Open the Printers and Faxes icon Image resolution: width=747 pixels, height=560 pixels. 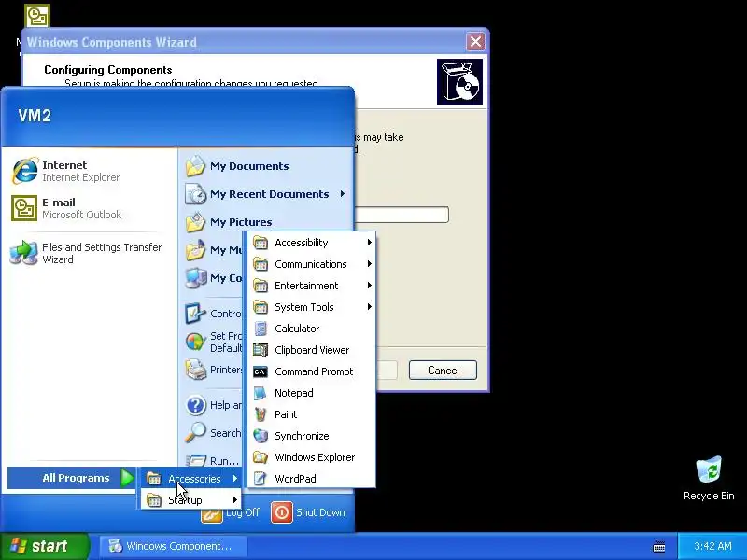click(x=195, y=370)
